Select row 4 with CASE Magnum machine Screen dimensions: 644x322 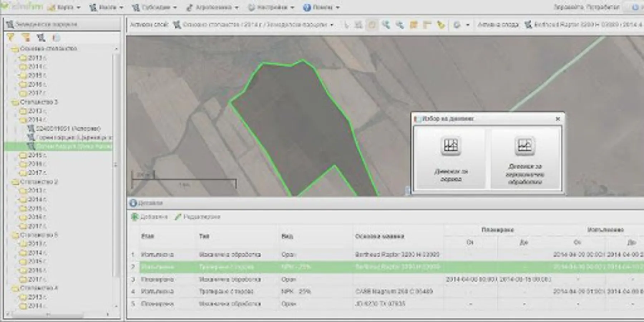point(386,292)
